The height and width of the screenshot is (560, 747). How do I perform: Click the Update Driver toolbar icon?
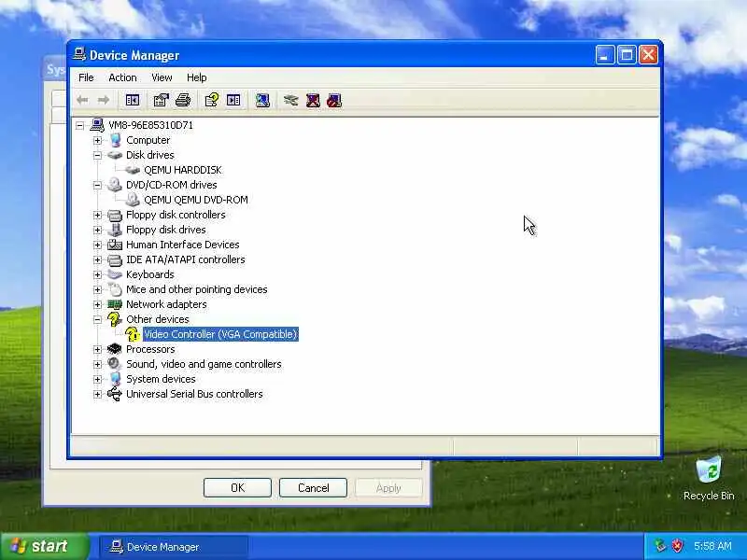click(x=290, y=100)
